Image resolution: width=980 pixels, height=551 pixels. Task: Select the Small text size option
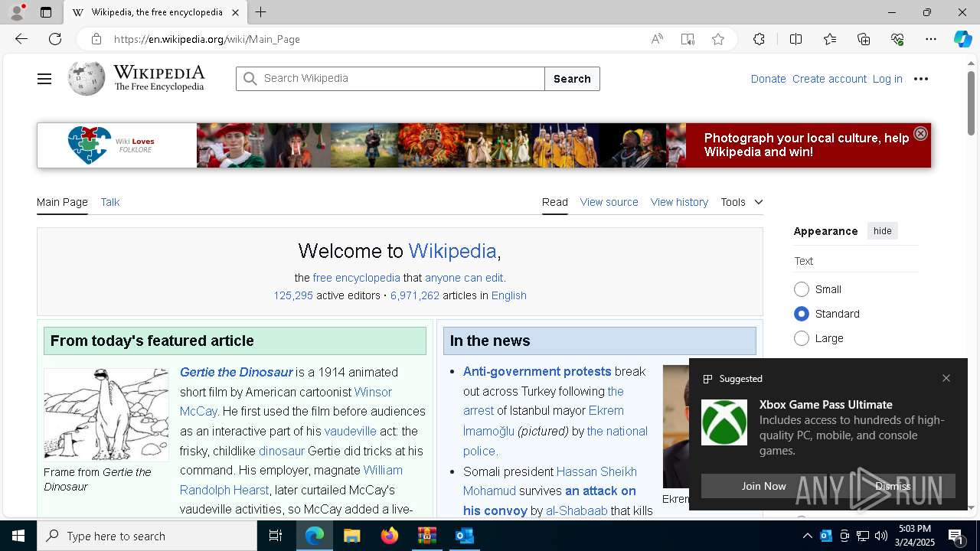(802, 289)
